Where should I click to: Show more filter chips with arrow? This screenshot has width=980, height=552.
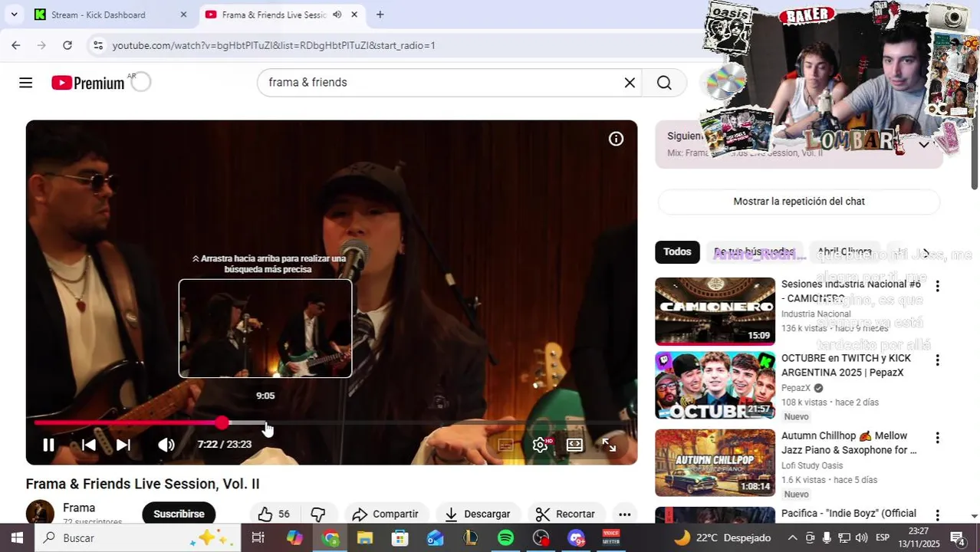(x=926, y=252)
